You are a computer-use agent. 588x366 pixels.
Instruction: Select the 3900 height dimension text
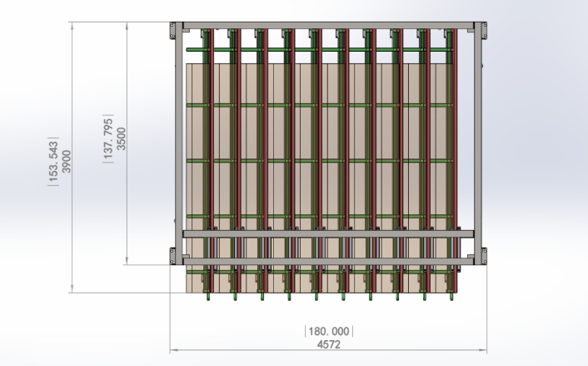coord(66,162)
